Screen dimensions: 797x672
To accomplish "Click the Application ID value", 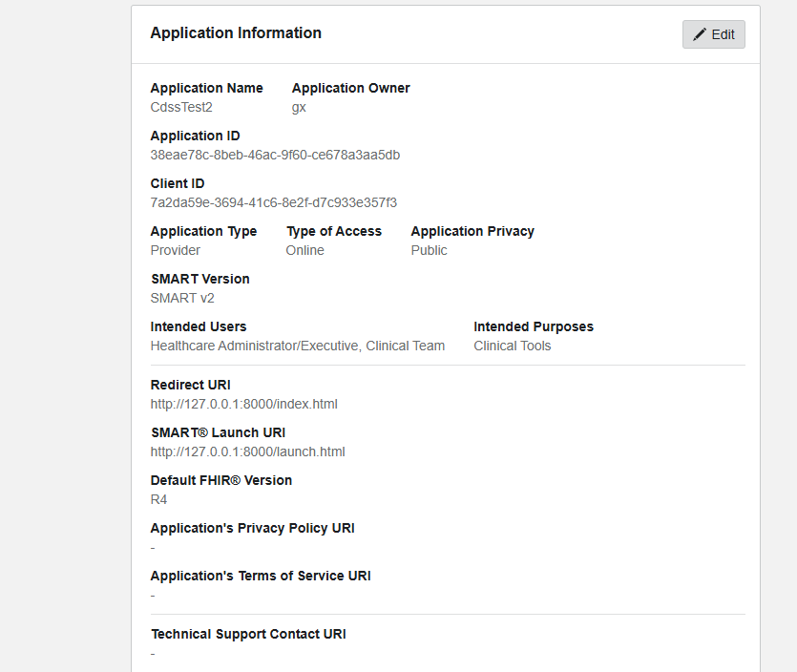I will click(275, 155).
